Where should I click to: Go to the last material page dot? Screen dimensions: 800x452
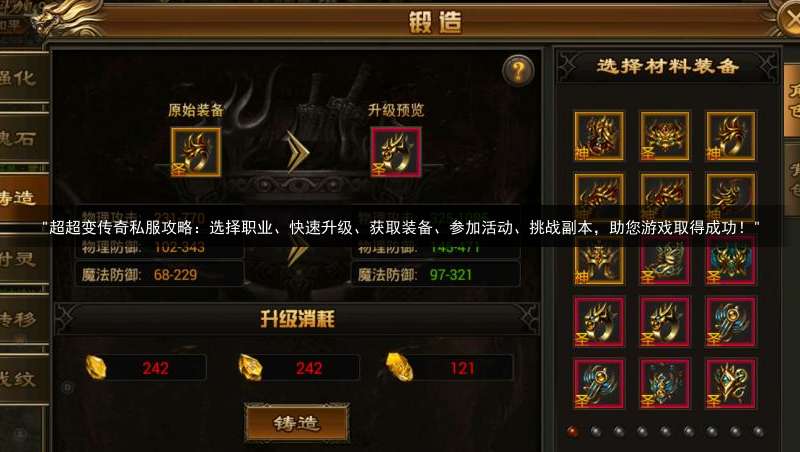[759, 432]
